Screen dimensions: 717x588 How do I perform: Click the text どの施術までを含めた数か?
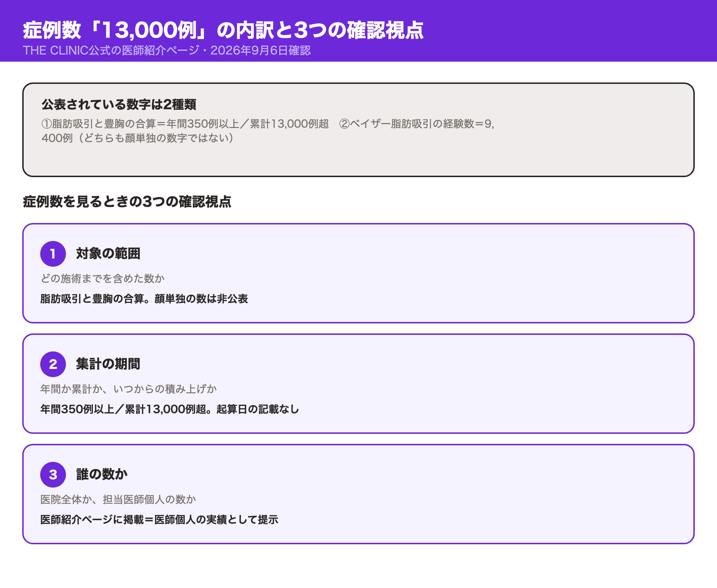[103, 279]
